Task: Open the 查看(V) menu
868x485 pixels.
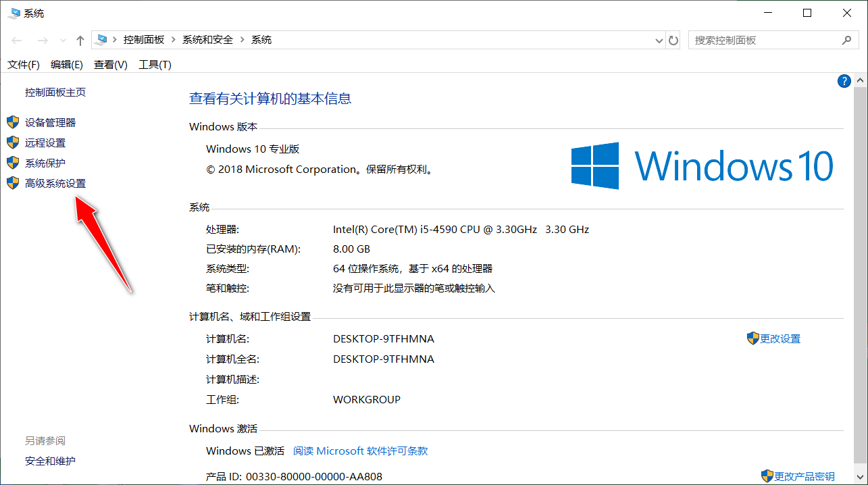Action: (x=111, y=65)
